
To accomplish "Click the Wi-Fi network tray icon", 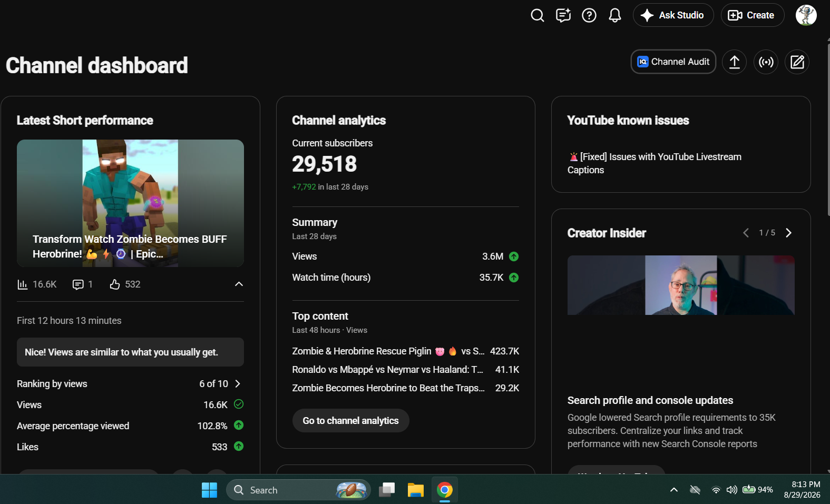I will point(716,490).
